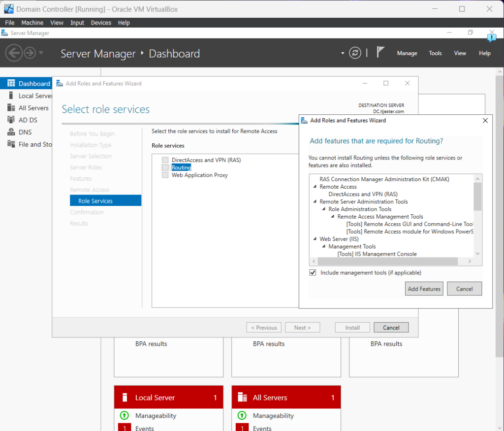Click the Events count badge in Local Server tile
The height and width of the screenshot is (431, 504).
pos(125,428)
